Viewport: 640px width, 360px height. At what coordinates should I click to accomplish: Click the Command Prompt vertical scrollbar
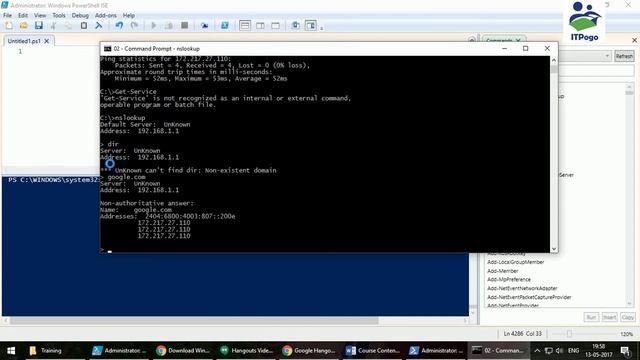[x=554, y=154]
